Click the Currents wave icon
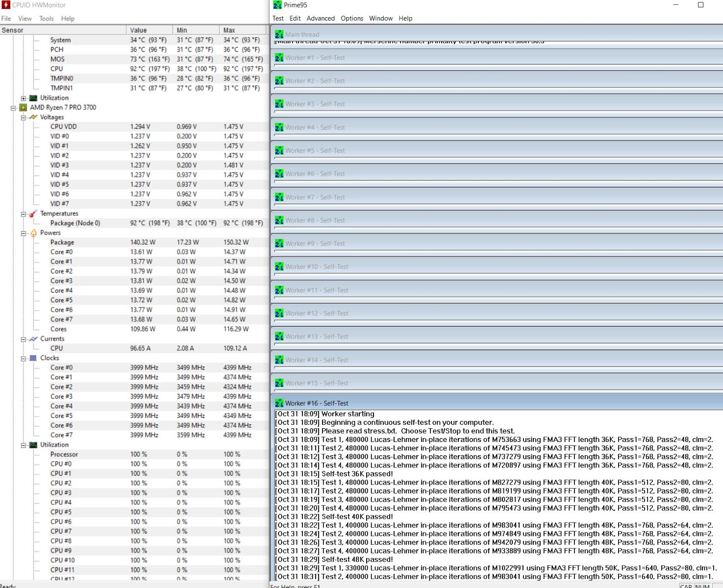Screen dimensions: 723x588 33,339
